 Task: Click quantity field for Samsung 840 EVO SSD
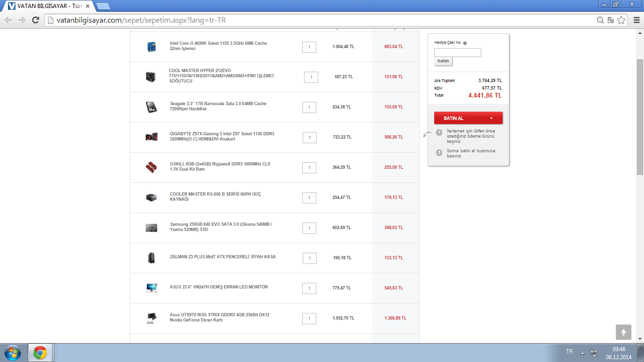tap(309, 228)
